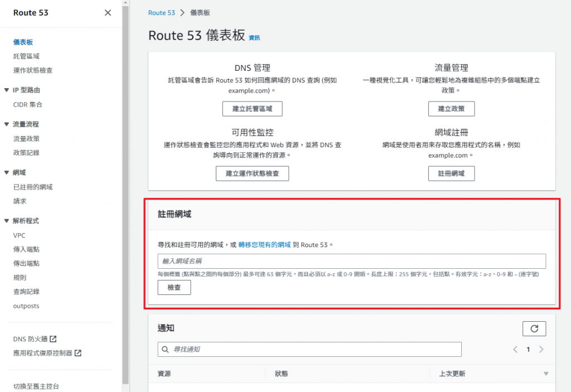
Task: Open 政策記錄 in the sidebar
Action: pos(26,153)
